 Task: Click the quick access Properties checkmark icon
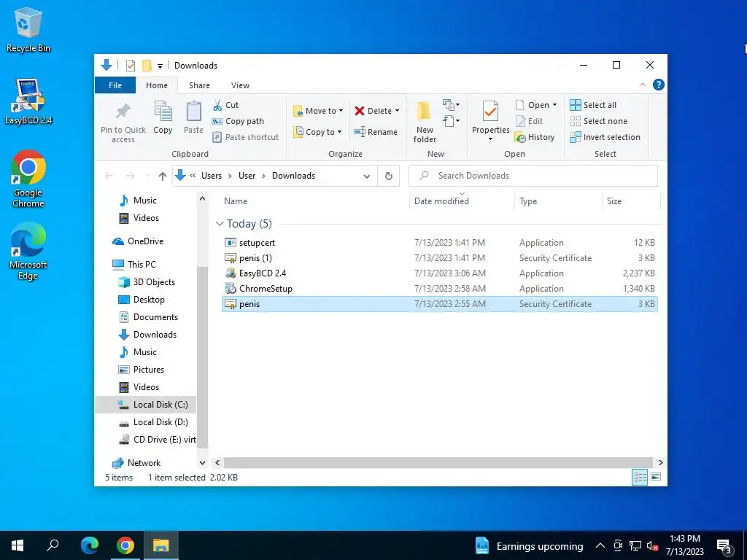[131, 65]
